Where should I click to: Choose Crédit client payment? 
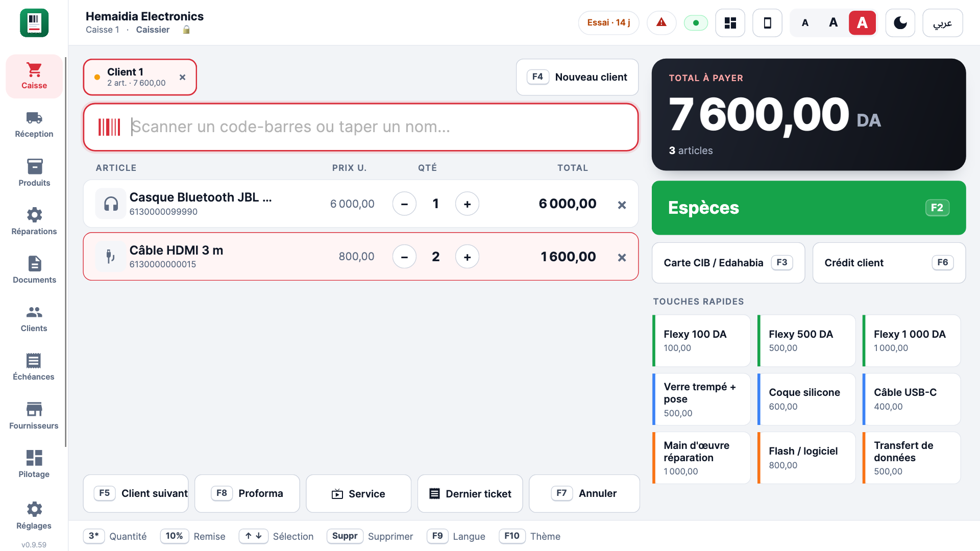click(x=889, y=263)
